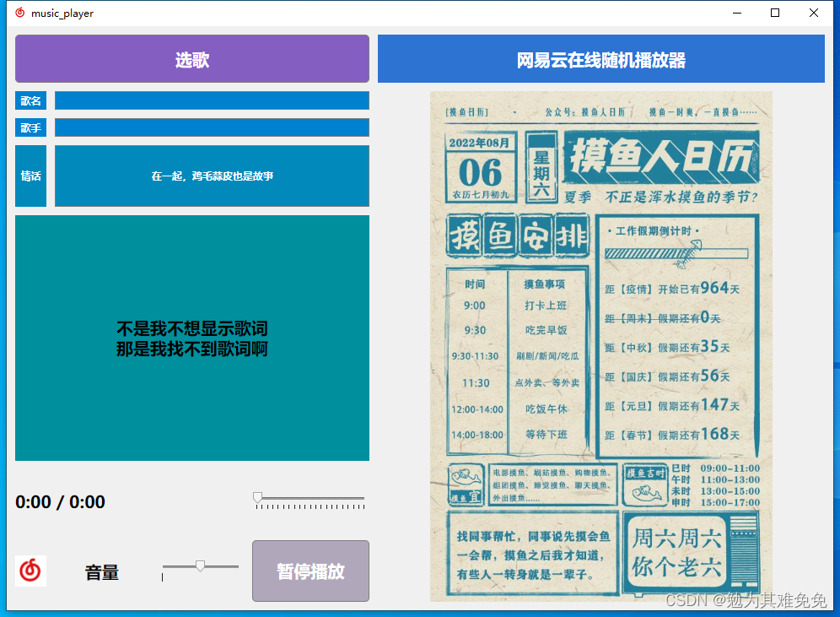840x617 pixels.
Task: Click the 情话 label
Action: (30, 176)
